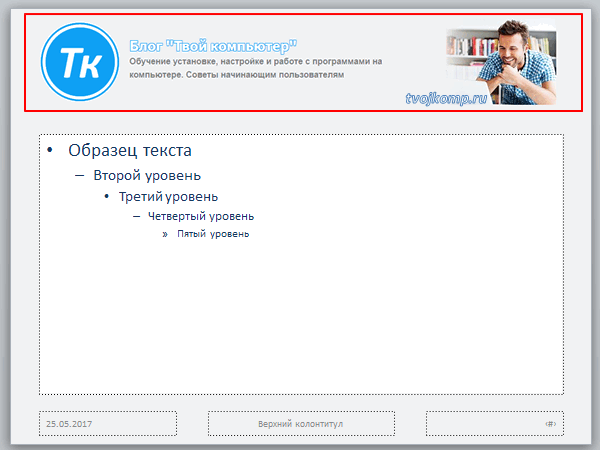This screenshot has width=600, height=450.
Task: Select the slide number ‹#› placeholder
Action: 495,424
